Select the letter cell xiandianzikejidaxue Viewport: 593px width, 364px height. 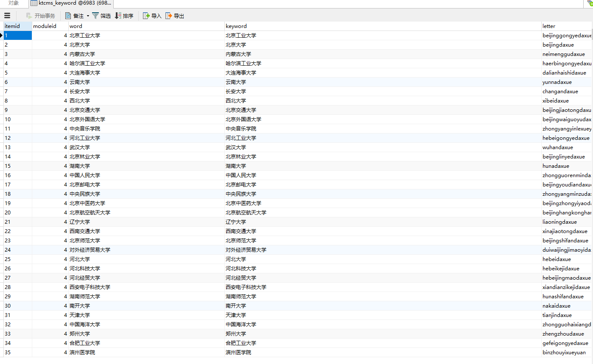(x=567, y=287)
